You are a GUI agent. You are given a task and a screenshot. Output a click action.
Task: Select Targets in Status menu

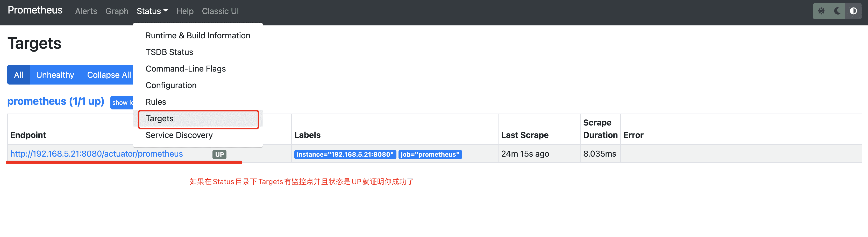pos(198,119)
